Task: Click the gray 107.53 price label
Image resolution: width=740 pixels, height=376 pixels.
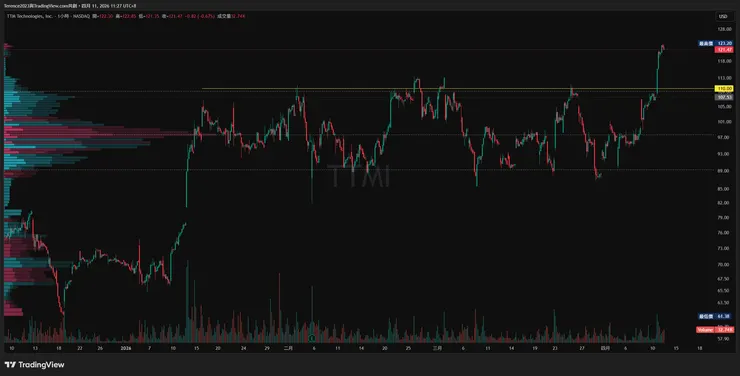Action: point(724,97)
